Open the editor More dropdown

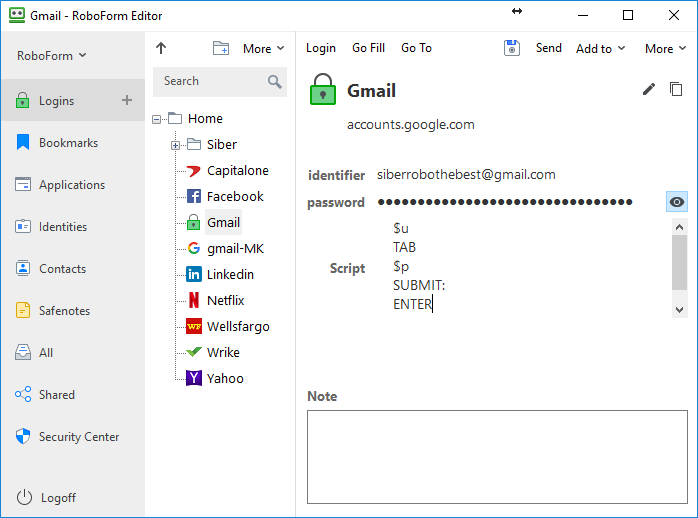[665, 49]
